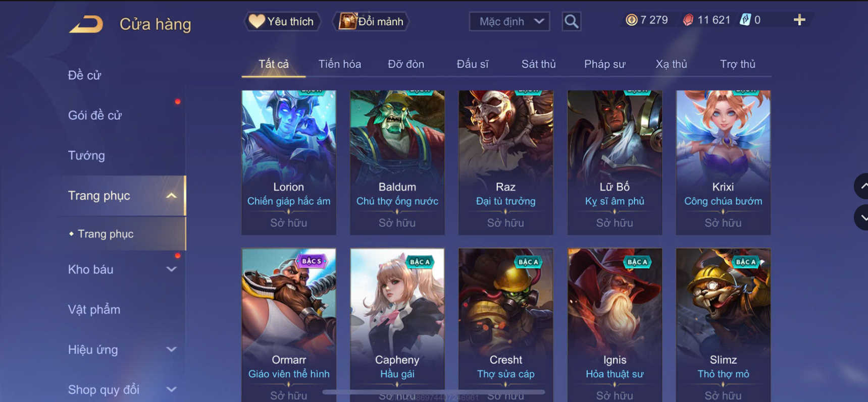Click the red ruby currency icon

point(688,20)
